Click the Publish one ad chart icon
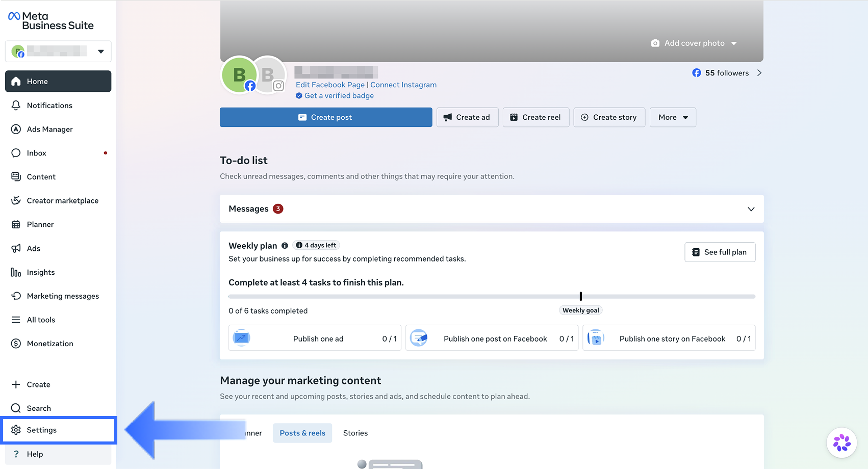The height and width of the screenshot is (469, 868). (242, 338)
